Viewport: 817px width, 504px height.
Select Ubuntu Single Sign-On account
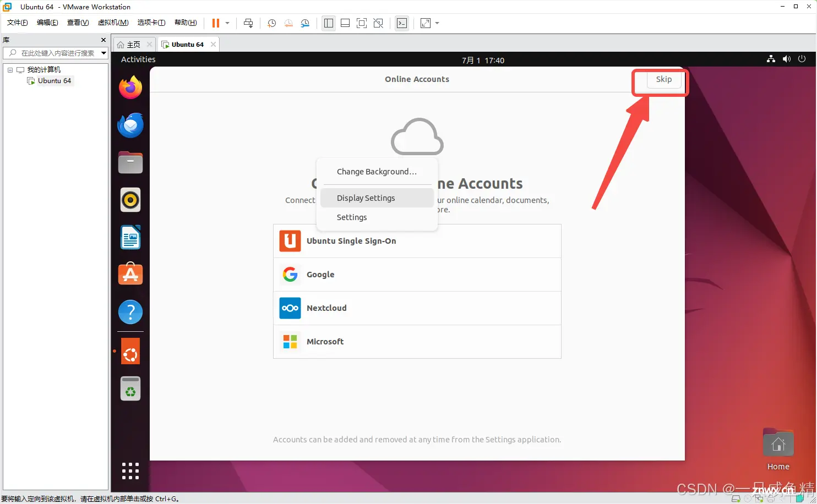coord(417,241)
